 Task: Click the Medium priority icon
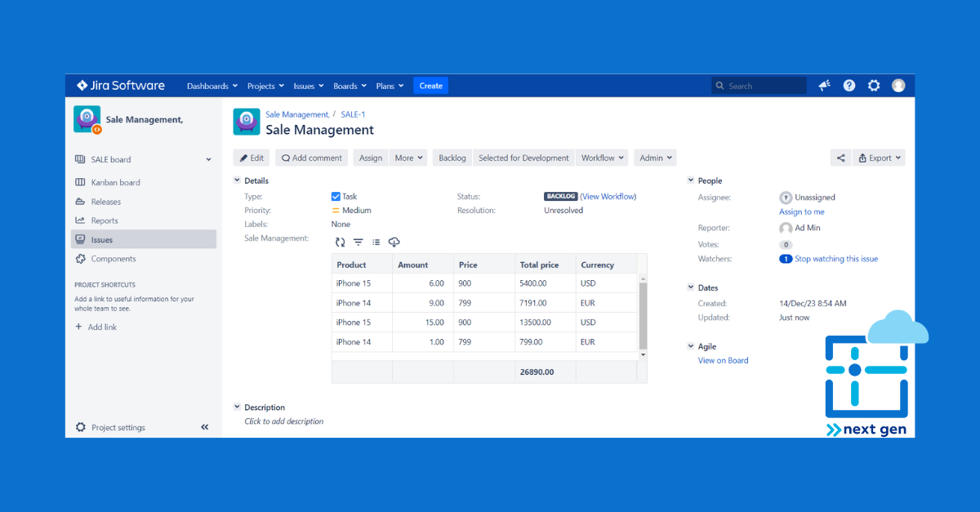(336, 211)
